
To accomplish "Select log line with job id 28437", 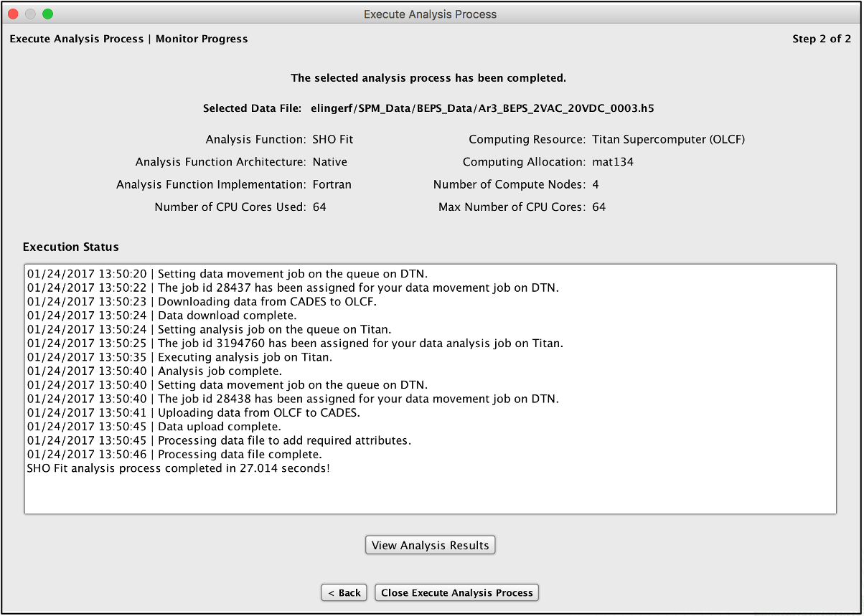I will pyautogui.click(x=293, y=288).
